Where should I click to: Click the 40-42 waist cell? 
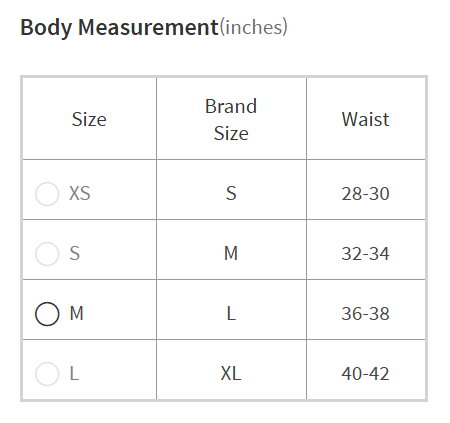(365, 374)
